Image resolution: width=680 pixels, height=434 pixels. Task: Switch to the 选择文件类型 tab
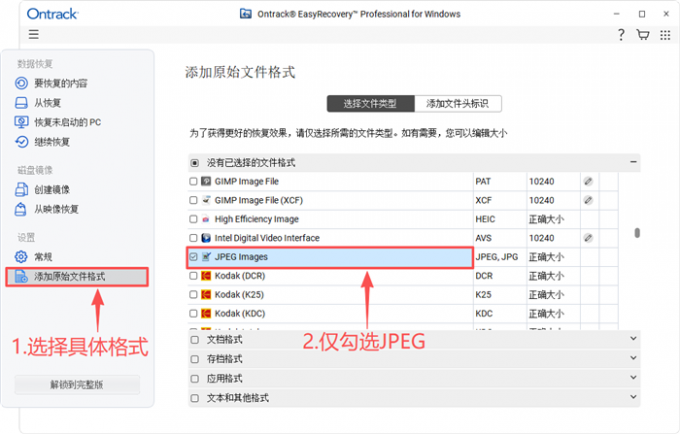pyautogui.click(x=370, y=104)
